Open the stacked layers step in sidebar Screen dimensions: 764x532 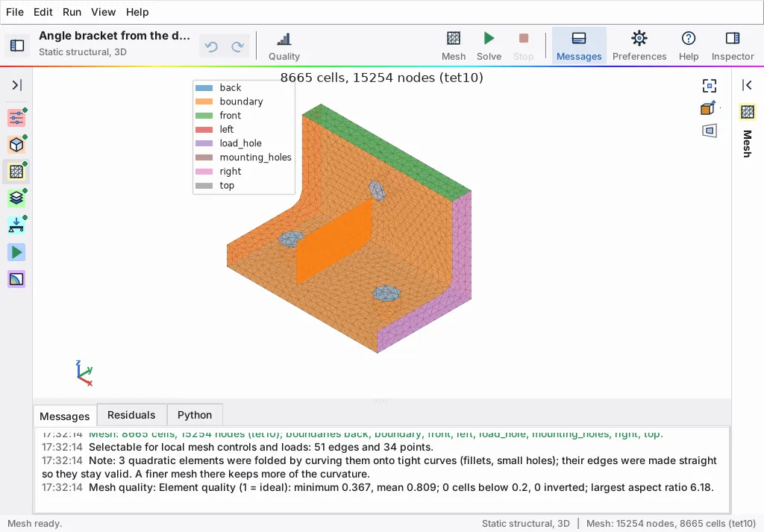pyautogui.click(x=16, y=198)
